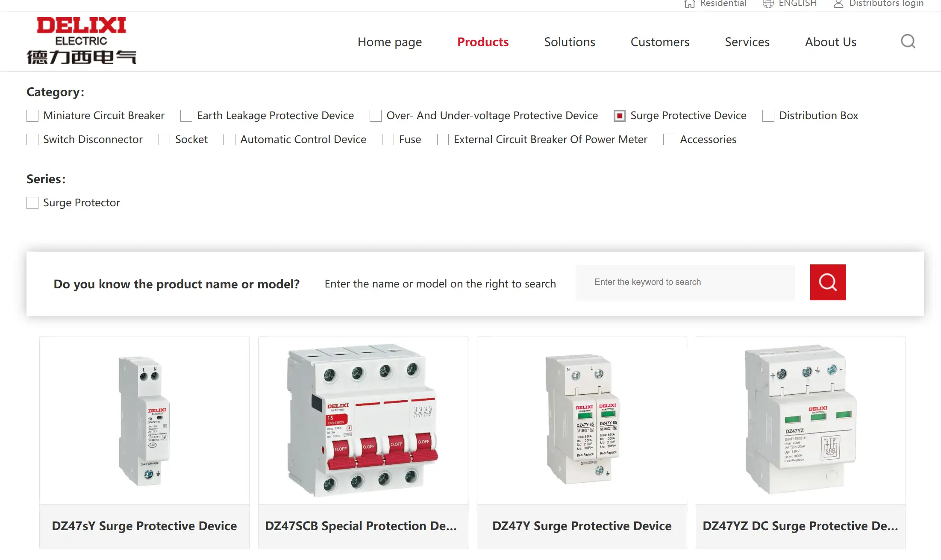Screen dimensions: 941x560
Task: Click the globe language icon
Action: [x=768, y=4]
